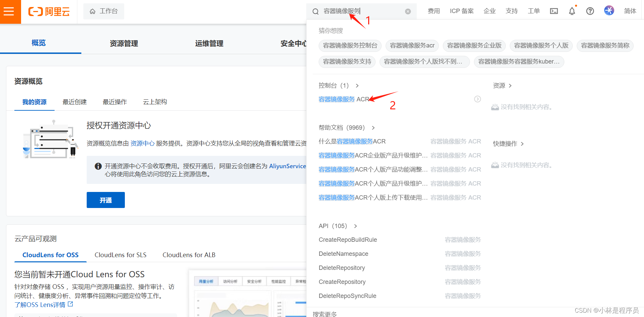
Task: Open the 容器镜像服务 ACR console result
Action: (x=344, y=99)
